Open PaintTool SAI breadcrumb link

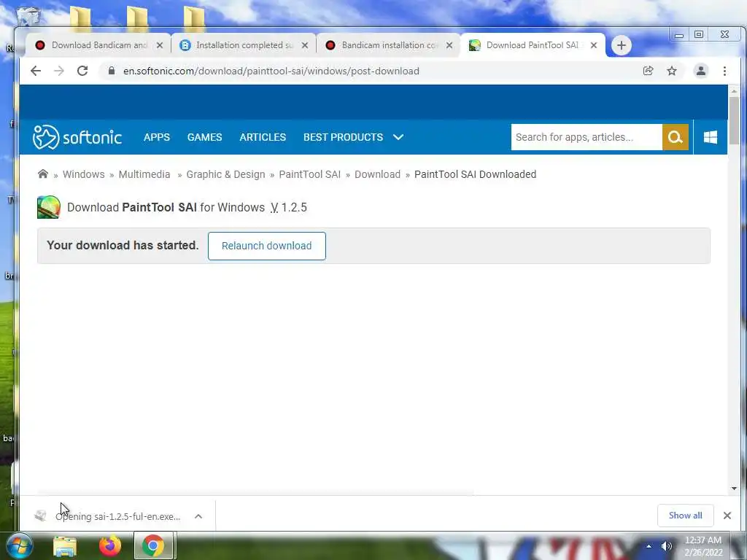pyautogui.click(x=309, y=174)
